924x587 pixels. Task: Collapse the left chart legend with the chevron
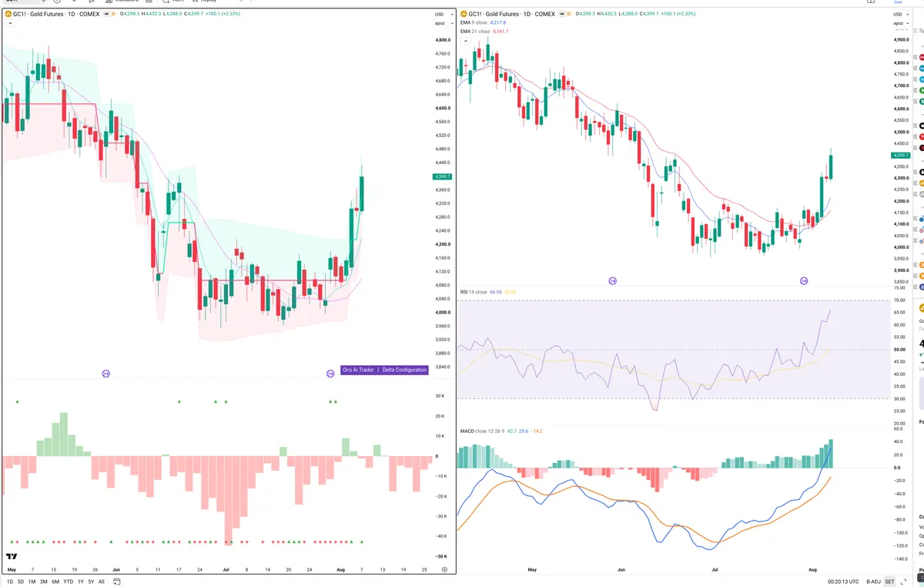tap(10, 23)
